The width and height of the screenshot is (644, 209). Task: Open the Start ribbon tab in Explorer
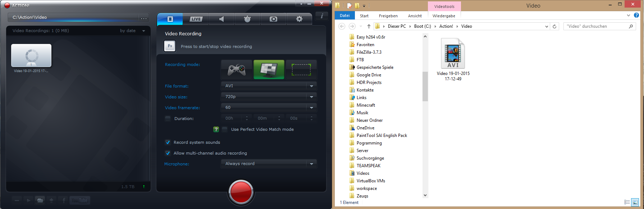364,16
